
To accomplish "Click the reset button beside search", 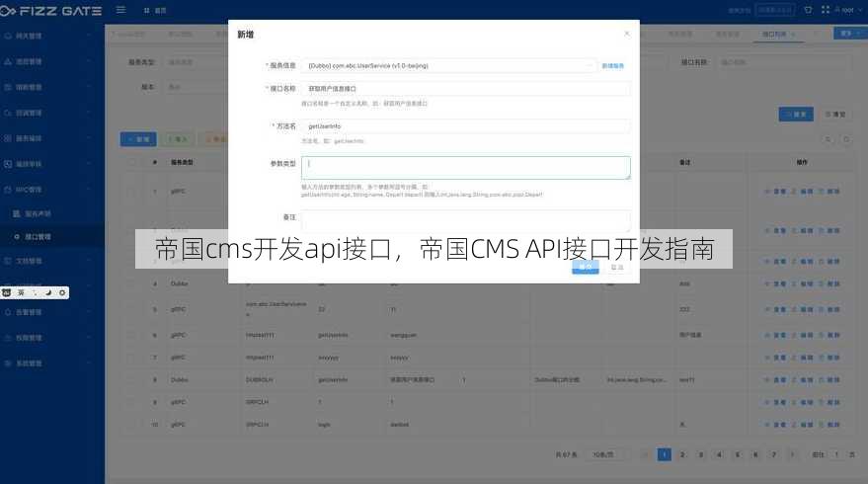I will tap(835, 114).
